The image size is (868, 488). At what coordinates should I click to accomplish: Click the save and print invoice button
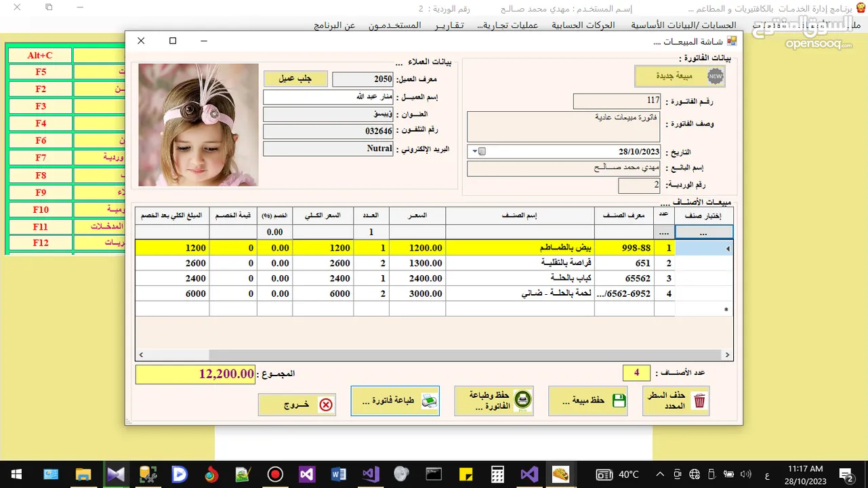[x=493, y=401]
